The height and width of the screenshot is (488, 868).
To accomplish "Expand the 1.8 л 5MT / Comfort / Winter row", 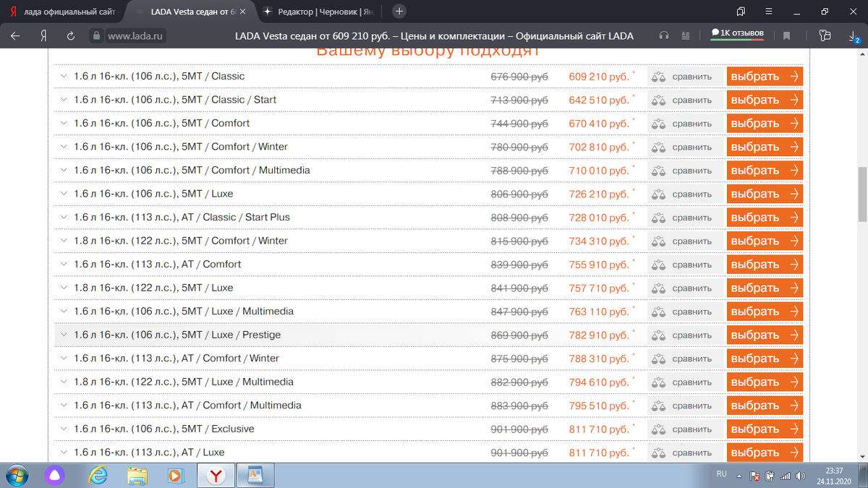I will 64,241.
